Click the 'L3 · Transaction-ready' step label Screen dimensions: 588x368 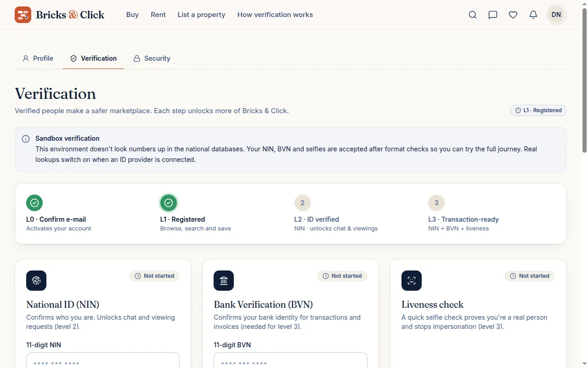pos(464,219)
